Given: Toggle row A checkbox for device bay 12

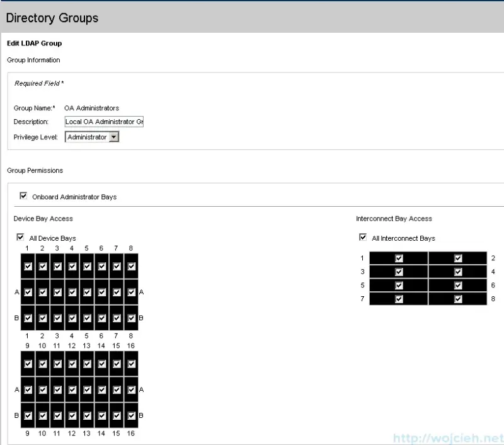Looking at the screenshot, I should click(x=72, y=389).
